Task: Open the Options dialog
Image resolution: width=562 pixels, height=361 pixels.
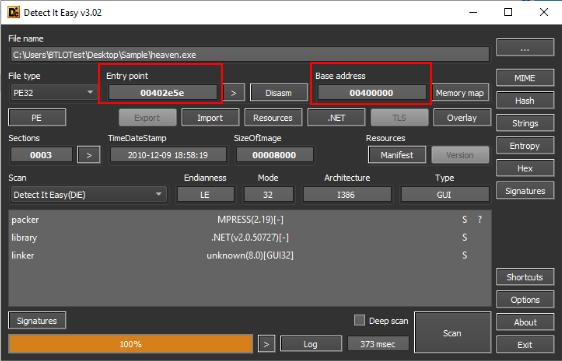Action: point(525,300)
